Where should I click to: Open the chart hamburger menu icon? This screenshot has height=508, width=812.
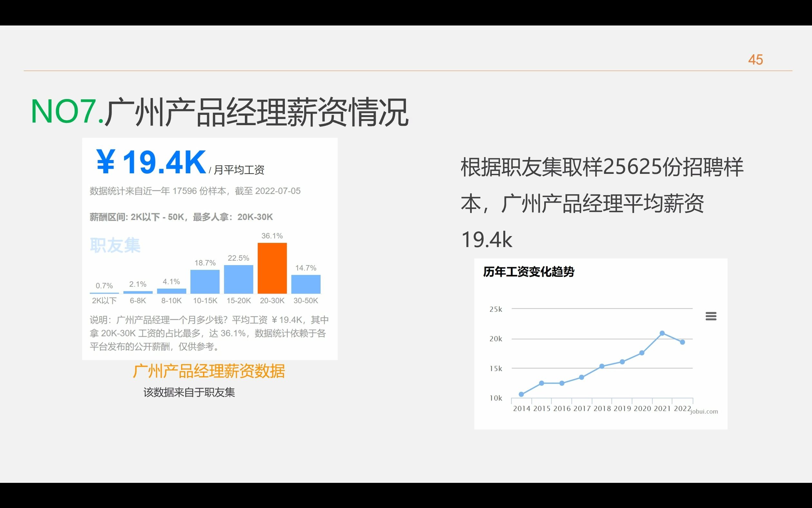coord(711,316)
